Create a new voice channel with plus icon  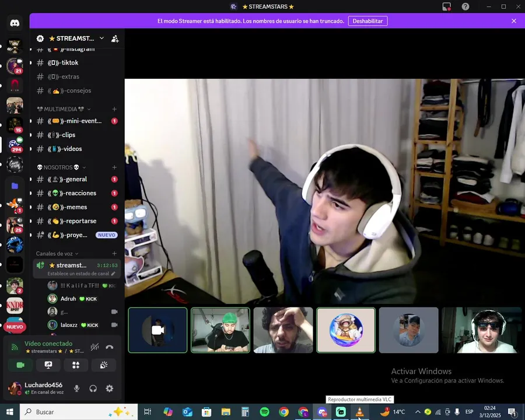(x=114, y=254)
